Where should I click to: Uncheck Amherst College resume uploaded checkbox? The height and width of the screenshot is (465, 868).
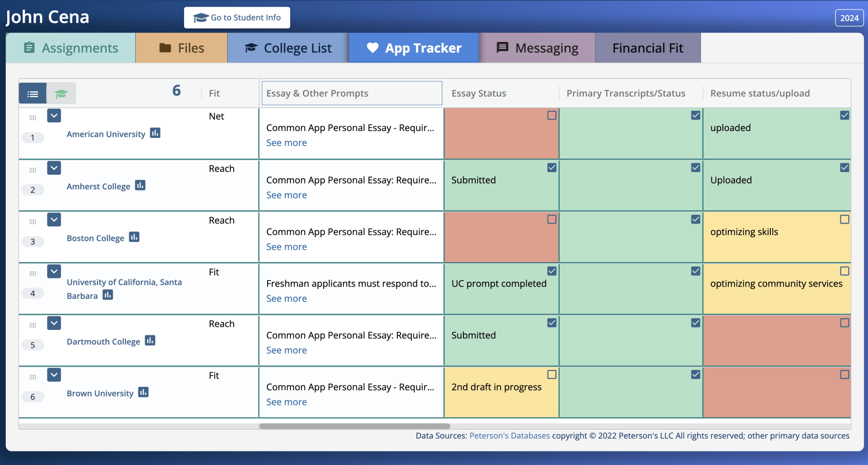[x=844, y=168]
